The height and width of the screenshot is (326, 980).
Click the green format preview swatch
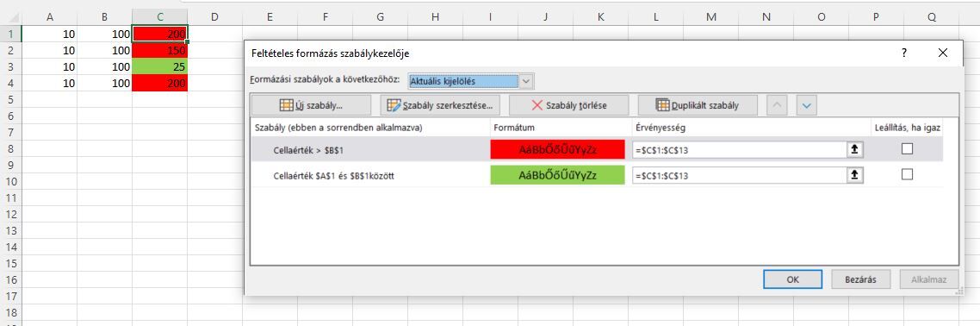point(557,176)
